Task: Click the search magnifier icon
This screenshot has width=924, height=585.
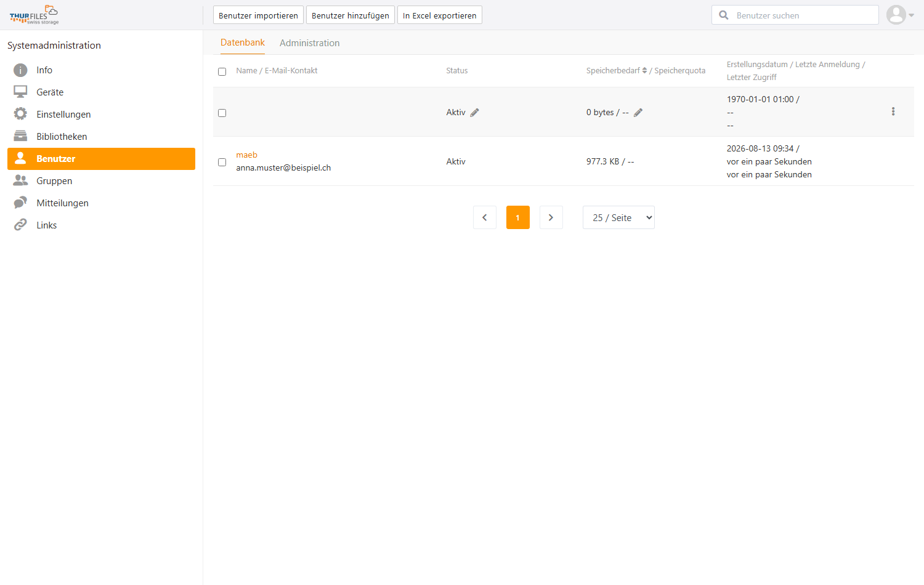Action: coord(724,15)
